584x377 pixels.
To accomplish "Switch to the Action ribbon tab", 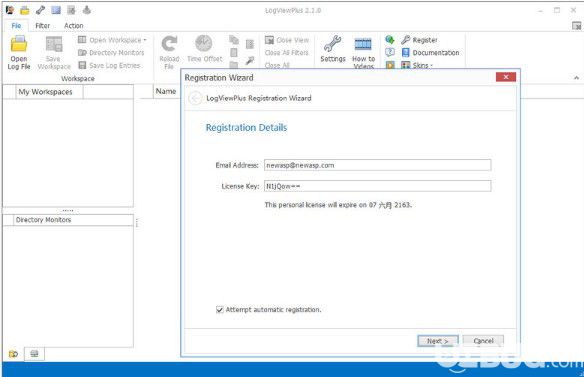I will coord(73,26).
